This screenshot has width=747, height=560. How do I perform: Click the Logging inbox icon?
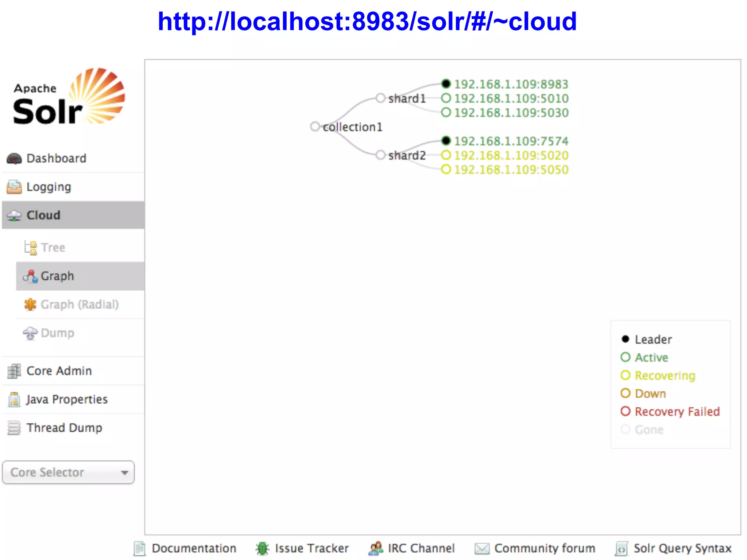(14, 187)
